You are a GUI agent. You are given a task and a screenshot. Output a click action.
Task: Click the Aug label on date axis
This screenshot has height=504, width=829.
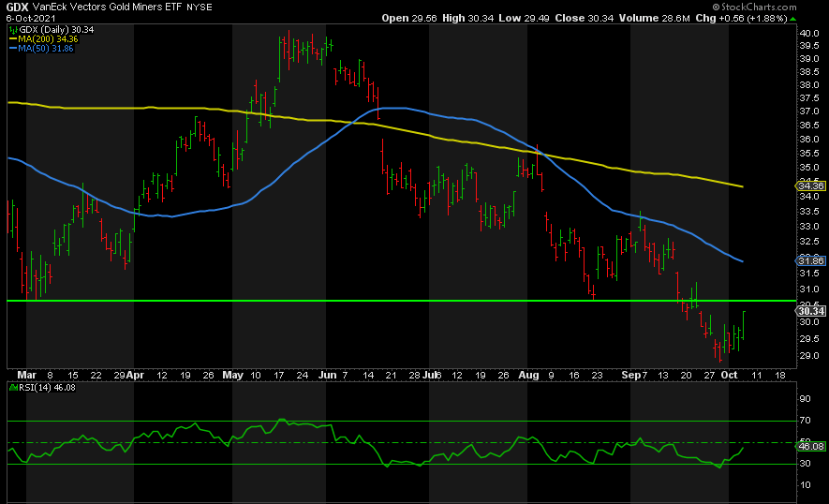point(528,375)
